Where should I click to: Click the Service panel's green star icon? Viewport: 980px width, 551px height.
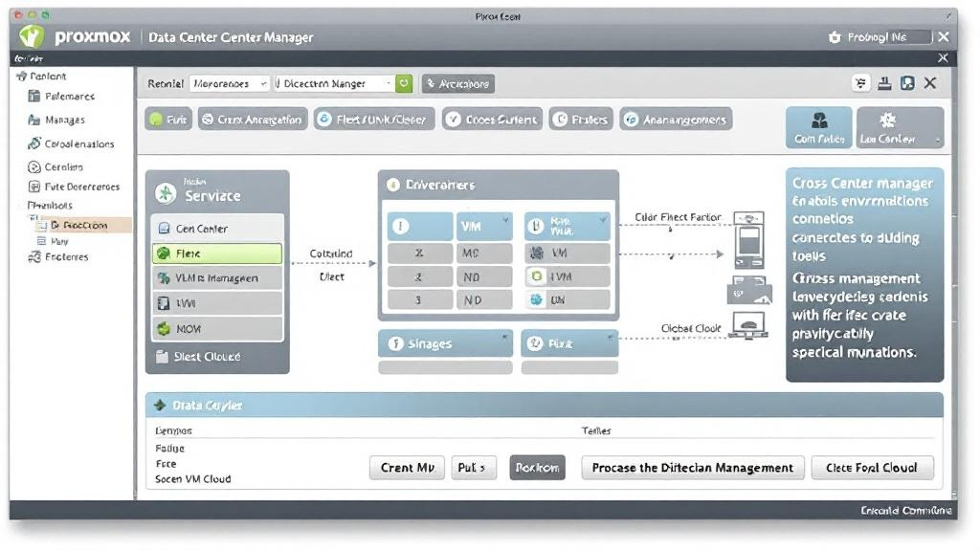tap(166, 193)
